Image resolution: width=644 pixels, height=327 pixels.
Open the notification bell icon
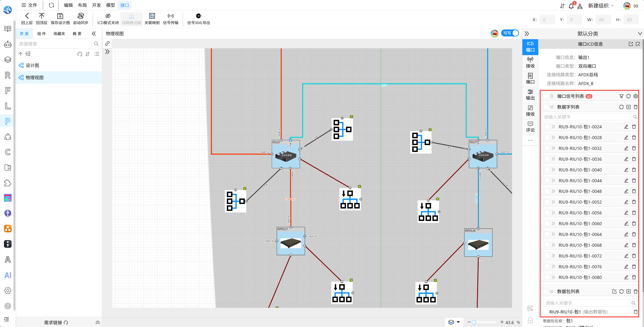click(x=571, y=6)
